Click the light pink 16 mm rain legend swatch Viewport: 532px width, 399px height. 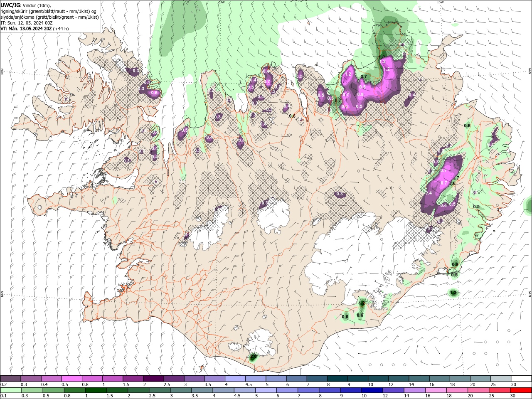tap(436, 390)
